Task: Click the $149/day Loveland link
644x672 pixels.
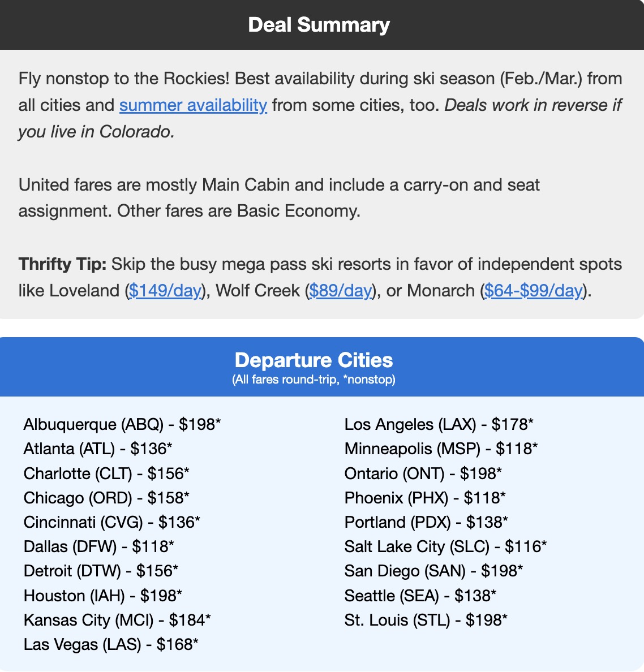Action: 165,291
